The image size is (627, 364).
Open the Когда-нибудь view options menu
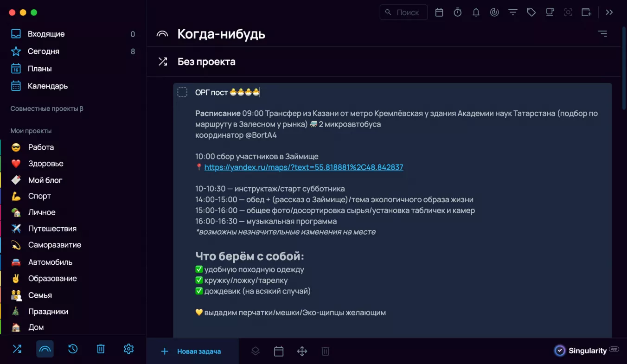[x=602, y=33]
